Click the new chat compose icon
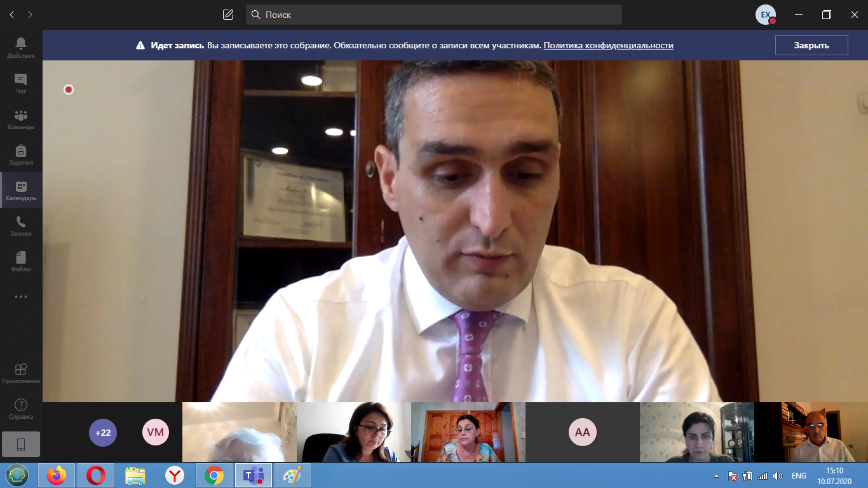The image size is (868, 488). coord(228,15)
